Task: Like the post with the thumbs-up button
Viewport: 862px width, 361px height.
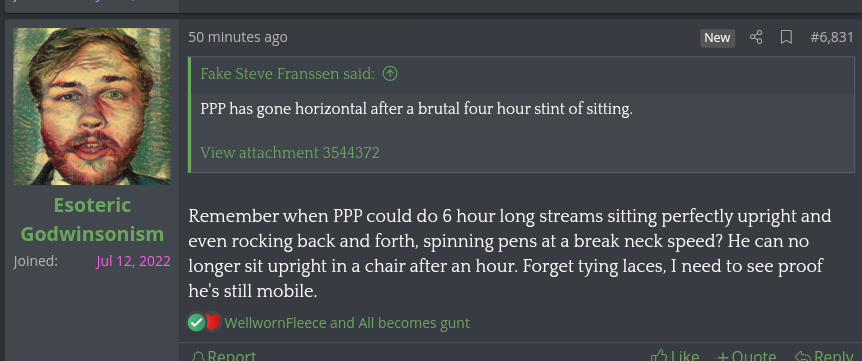Action: [x=674, y=356]
